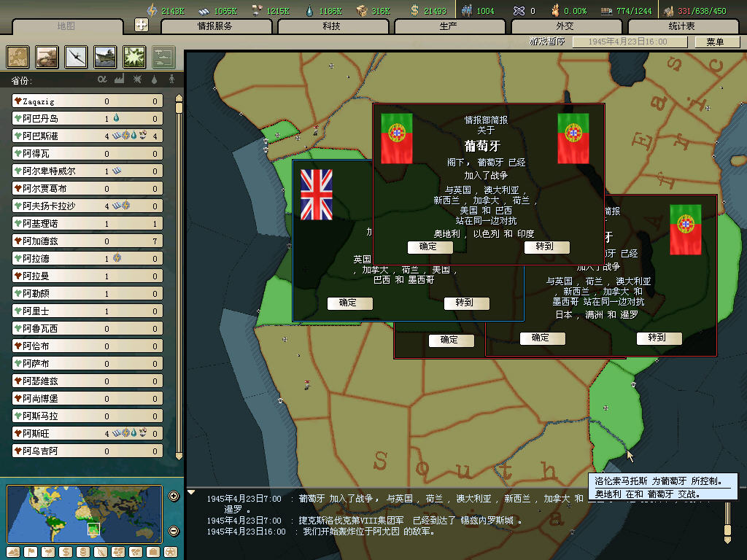Viewport: 747px width, 560px height.
Task: Sort provinces by factory icon column
Action: [119, 79]
